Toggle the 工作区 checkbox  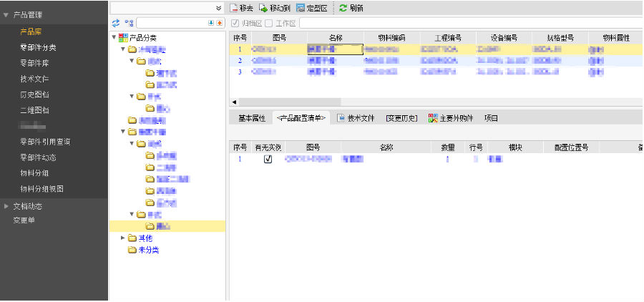tap(268, 23)
